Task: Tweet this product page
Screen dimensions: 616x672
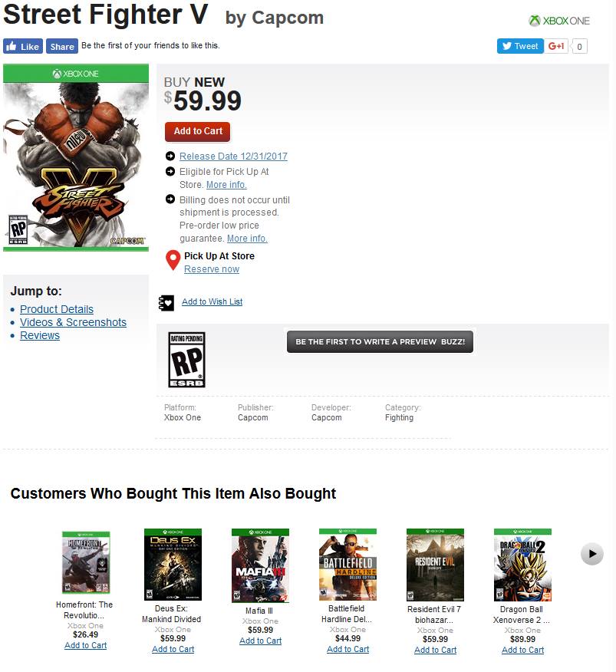Action: [520, 46]
